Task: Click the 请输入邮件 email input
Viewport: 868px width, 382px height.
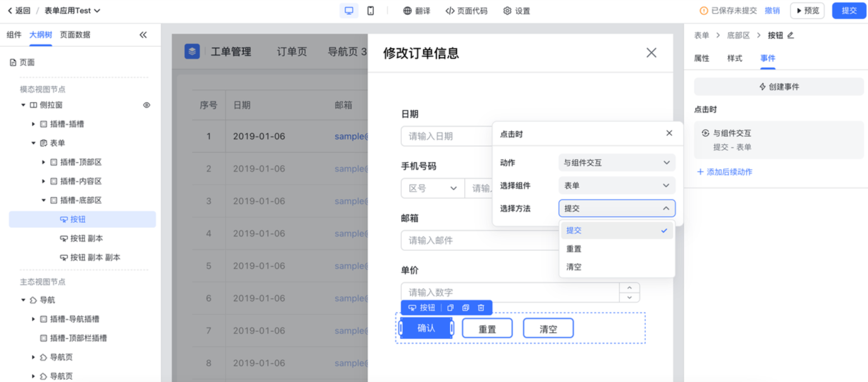Action: pyautogui.click(x=480, y=241)
